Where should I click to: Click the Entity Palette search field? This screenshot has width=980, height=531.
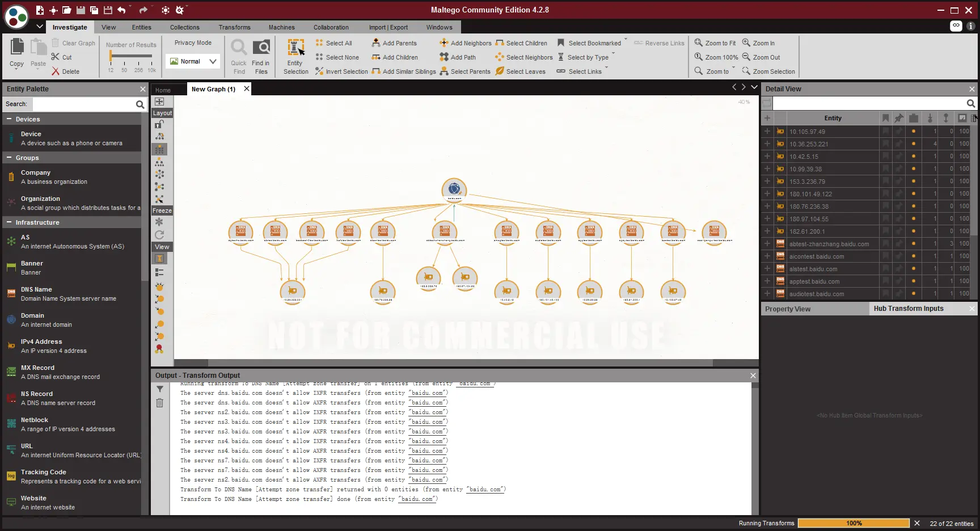[x=83, y=104]
